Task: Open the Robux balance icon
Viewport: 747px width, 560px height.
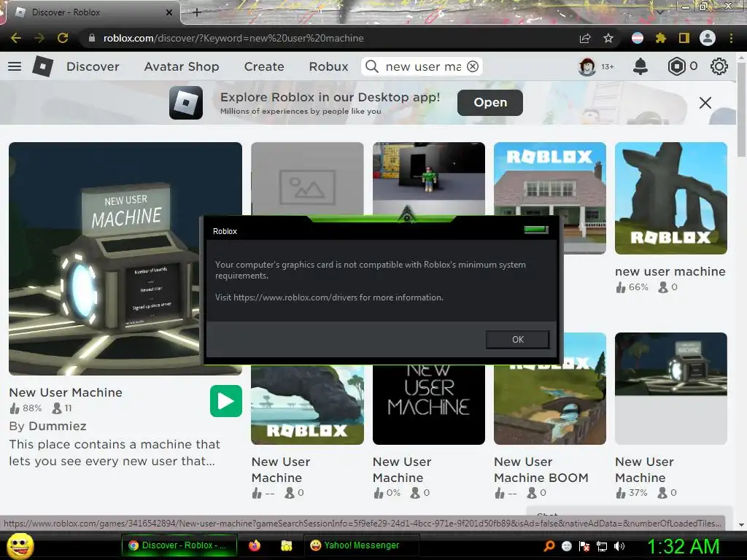Action: click(x=676, y=66)
